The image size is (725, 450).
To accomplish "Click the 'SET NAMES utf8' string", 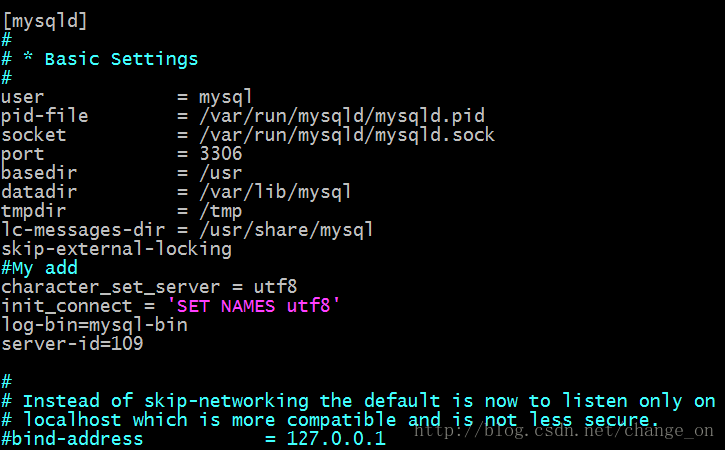I will 253,306.
